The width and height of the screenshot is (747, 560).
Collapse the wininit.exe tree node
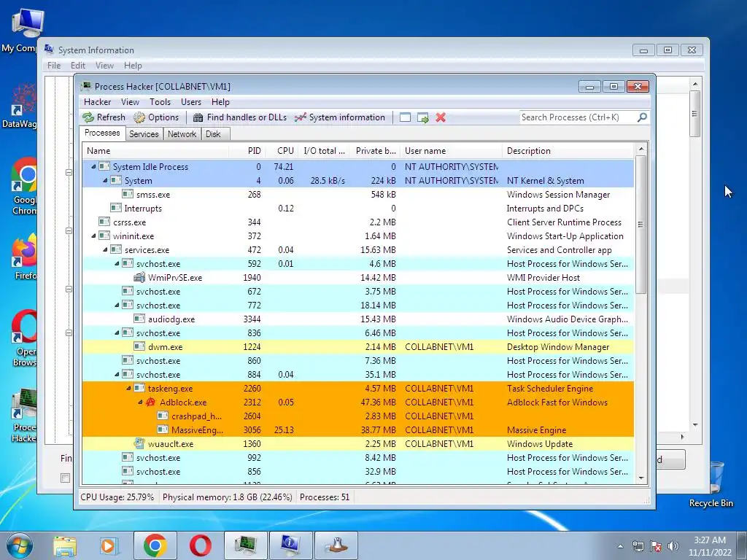pyautogui.click(x=93, y=236)
